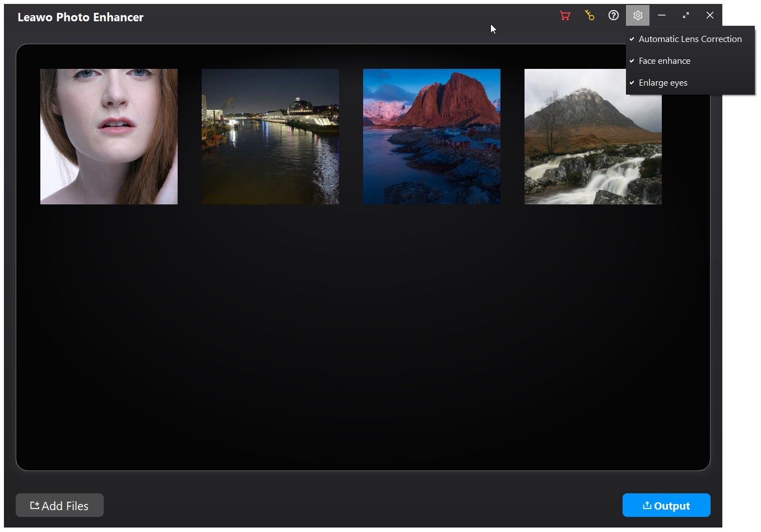Screen dimensions: 761x532
Task: Maximize the application window
Action: 686,16
